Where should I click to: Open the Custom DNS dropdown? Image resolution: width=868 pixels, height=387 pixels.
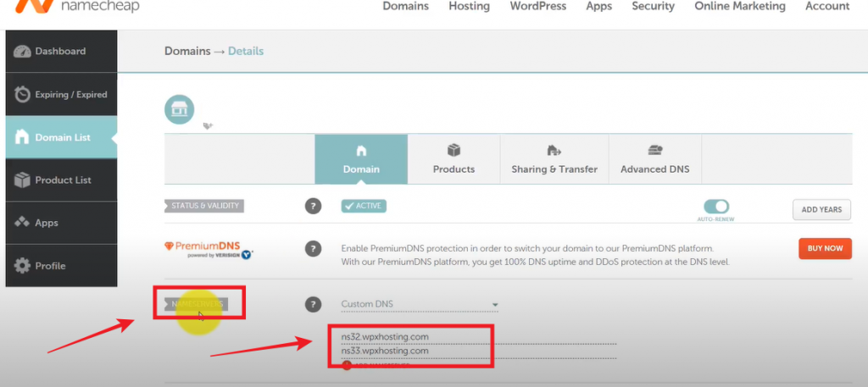[x=420, y=304]
